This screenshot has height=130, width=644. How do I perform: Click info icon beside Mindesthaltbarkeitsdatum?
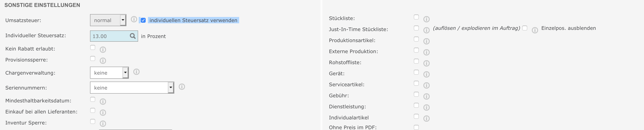point(103,102)
